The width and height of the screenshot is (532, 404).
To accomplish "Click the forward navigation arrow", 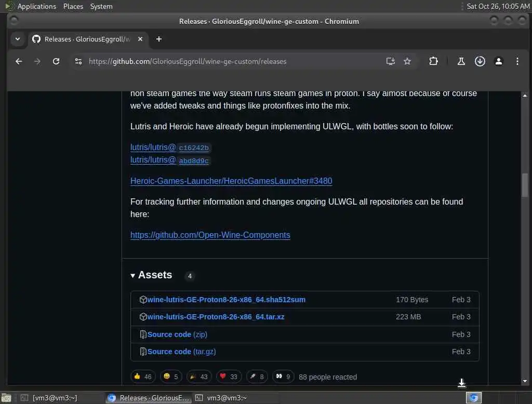I will pos(37,61).
